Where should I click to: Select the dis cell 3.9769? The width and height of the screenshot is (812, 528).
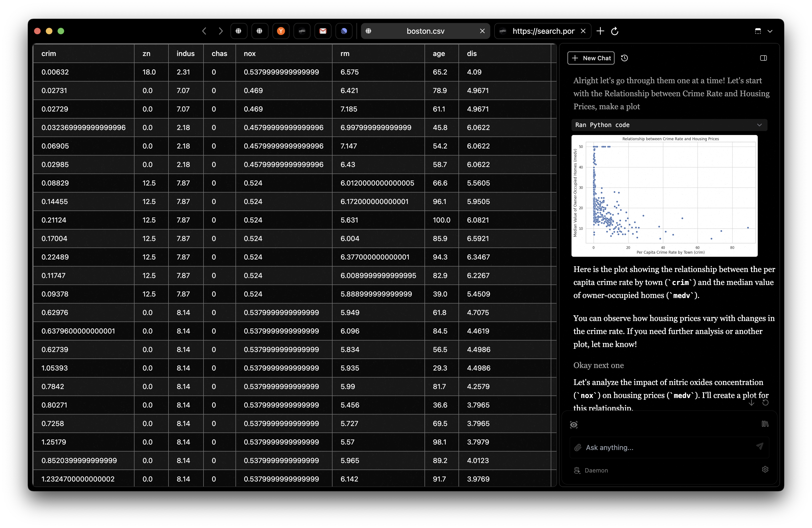(x=505, y=479)
